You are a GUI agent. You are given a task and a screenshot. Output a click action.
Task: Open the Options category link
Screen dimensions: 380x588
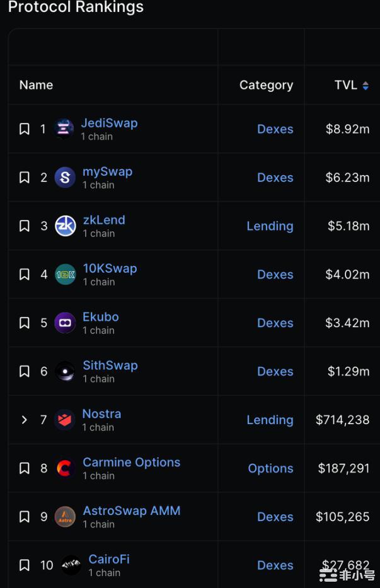tap(270, 468)
